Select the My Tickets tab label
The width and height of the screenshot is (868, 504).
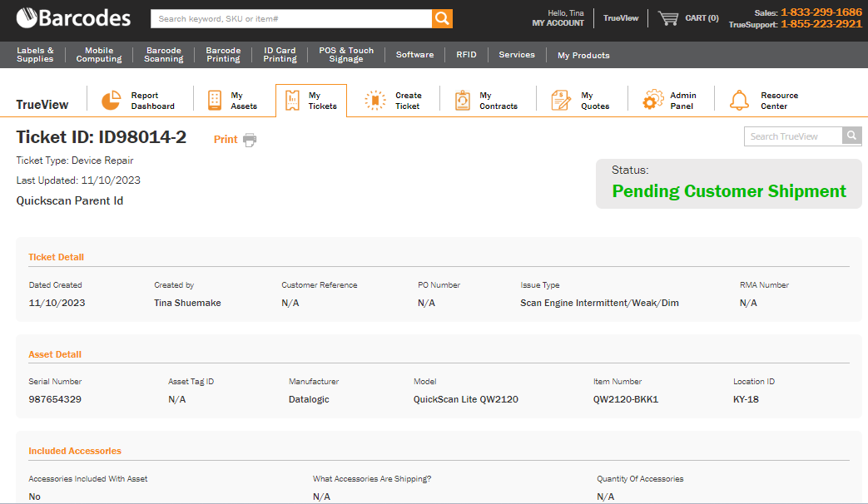322,101
